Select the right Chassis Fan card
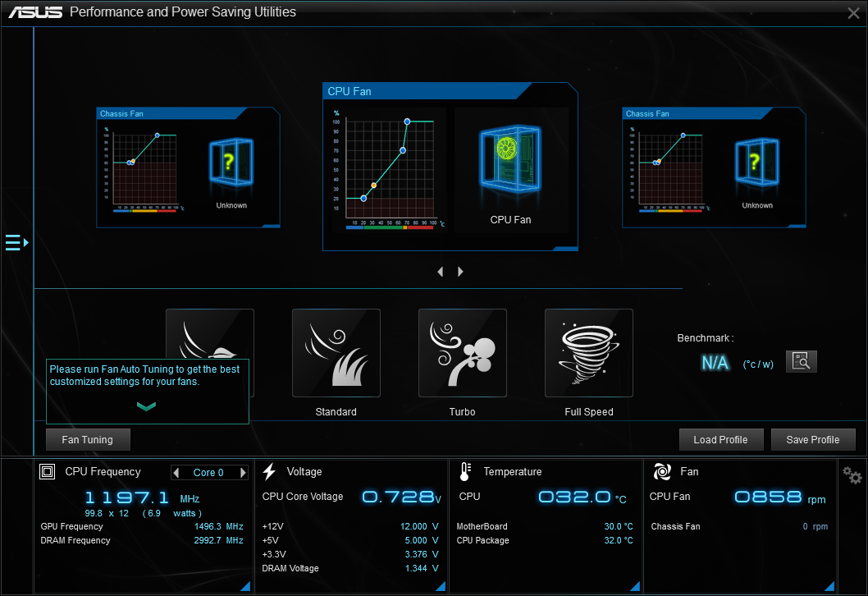This screenshot has height=596, width=868. tap(714, 167)
